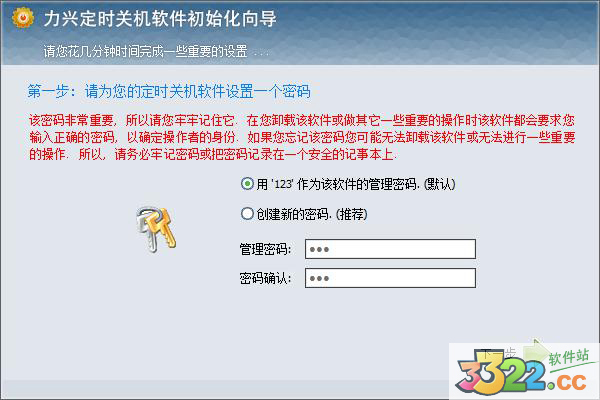Click the red password warning paragraph

[x=302, y=137]
